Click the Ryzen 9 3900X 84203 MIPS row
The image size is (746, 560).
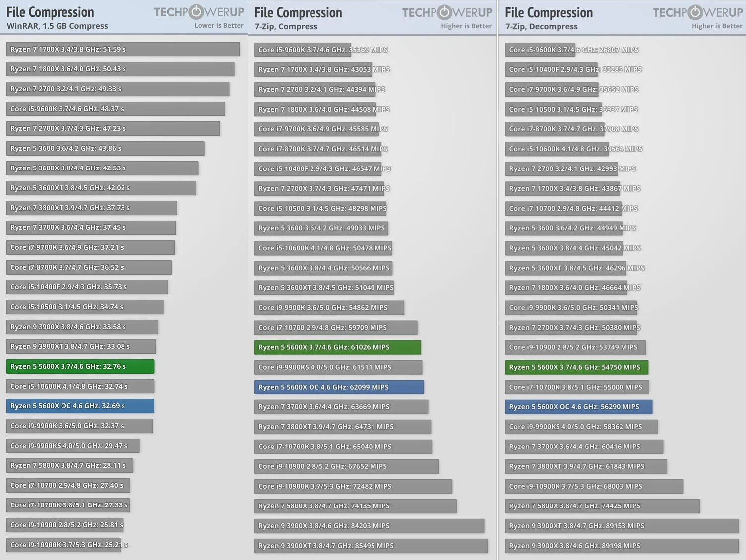(370, 525)
